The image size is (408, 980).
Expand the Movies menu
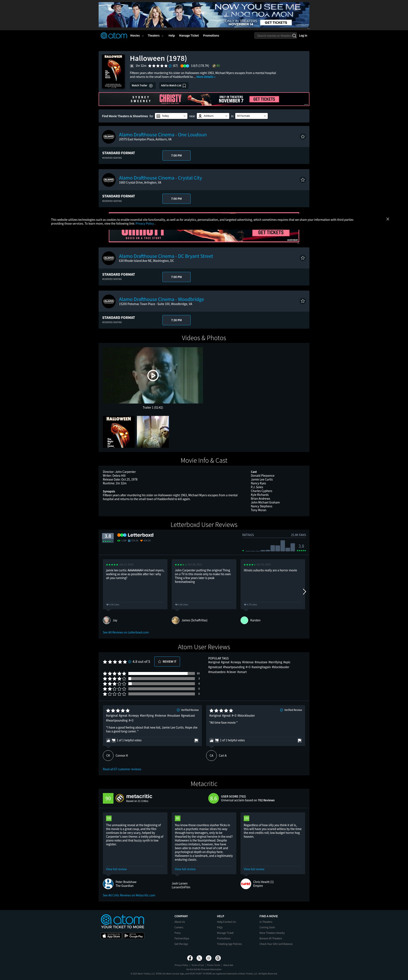click(x=137, y=36)
